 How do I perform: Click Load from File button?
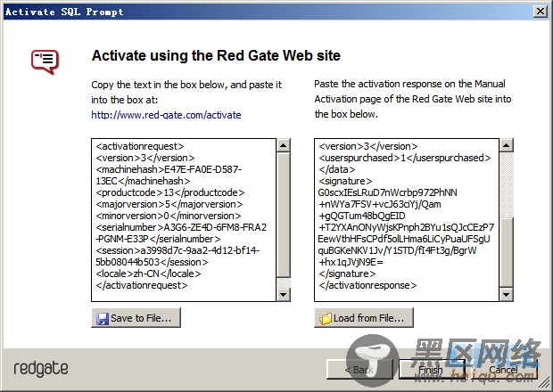[364, 318]
